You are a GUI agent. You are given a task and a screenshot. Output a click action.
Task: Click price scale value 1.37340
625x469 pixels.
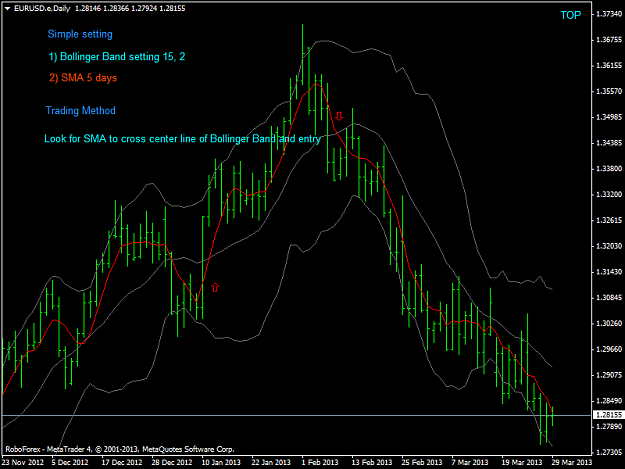tap(609, 14)
